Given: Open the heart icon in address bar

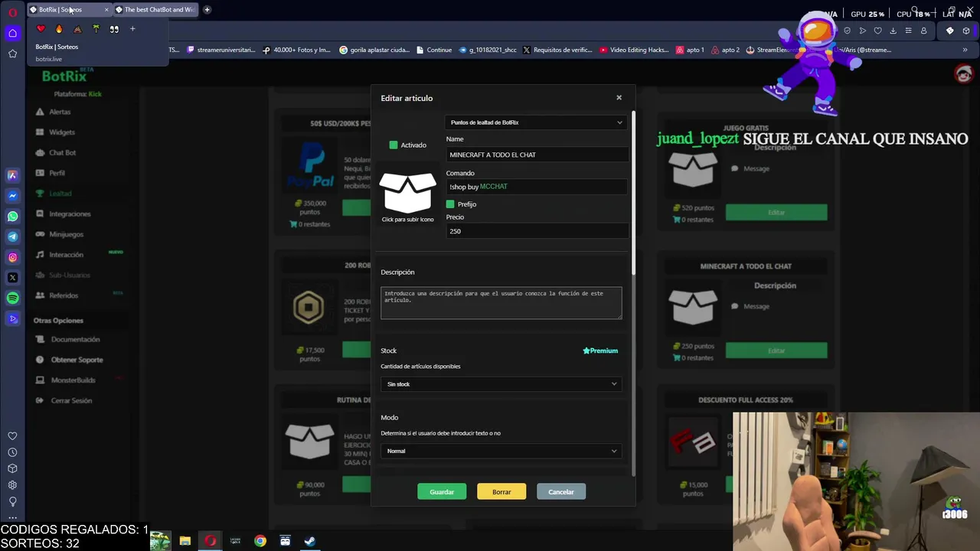Looking at the screenshot, I should [x=877, y=31].
